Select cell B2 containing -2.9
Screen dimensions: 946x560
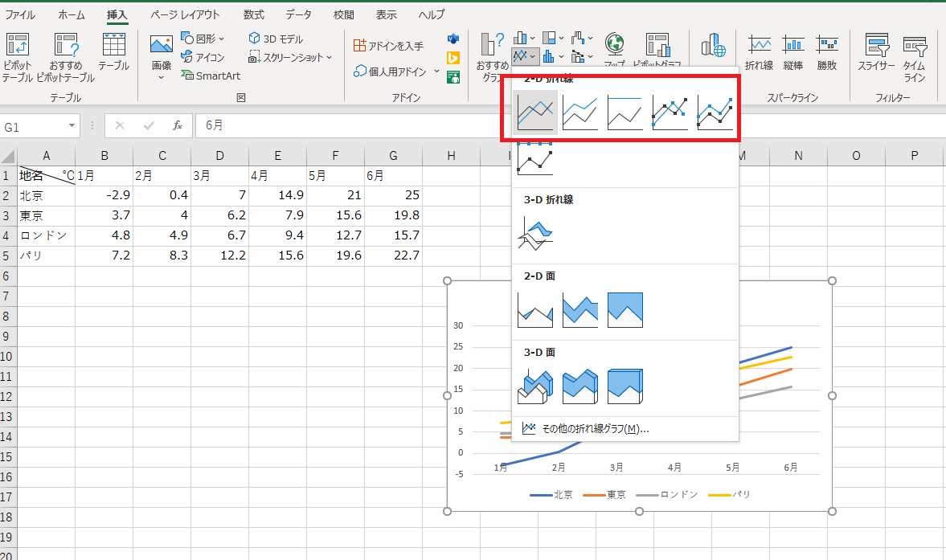[104, 195]
